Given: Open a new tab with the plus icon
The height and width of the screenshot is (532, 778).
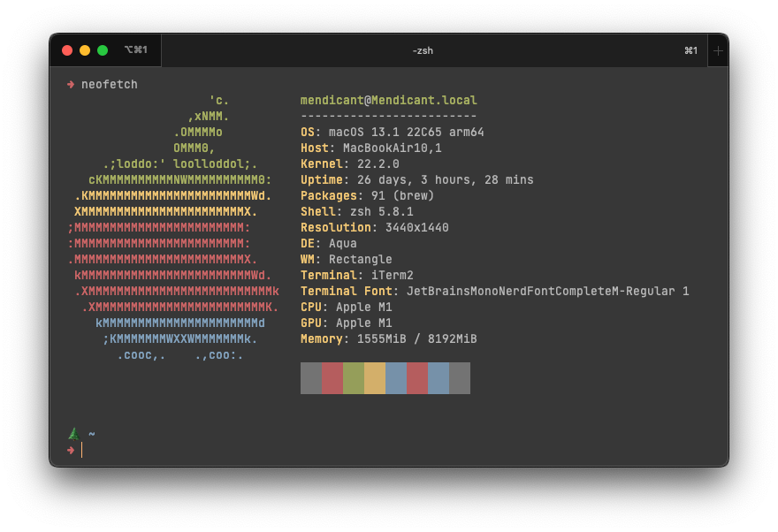Looking at the screenshot, I should [718, 50].
